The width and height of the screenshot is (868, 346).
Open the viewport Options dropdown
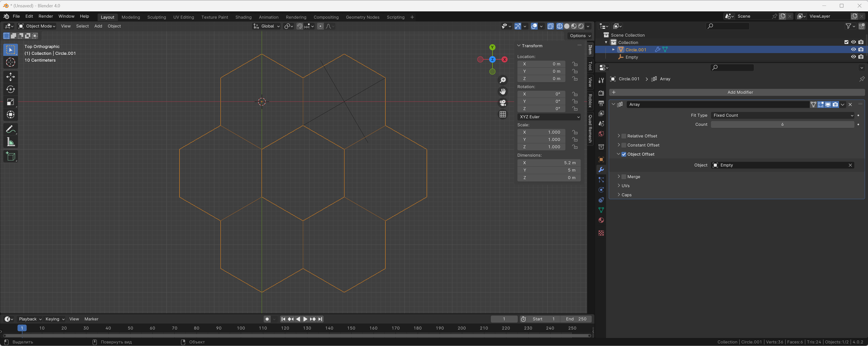point(580,35)
